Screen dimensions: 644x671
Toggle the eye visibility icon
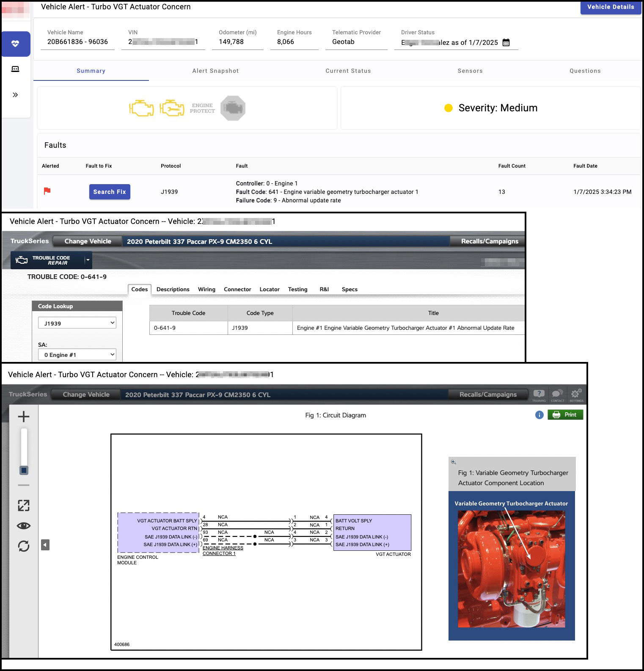pyautogui.click(x=24, y=526)
